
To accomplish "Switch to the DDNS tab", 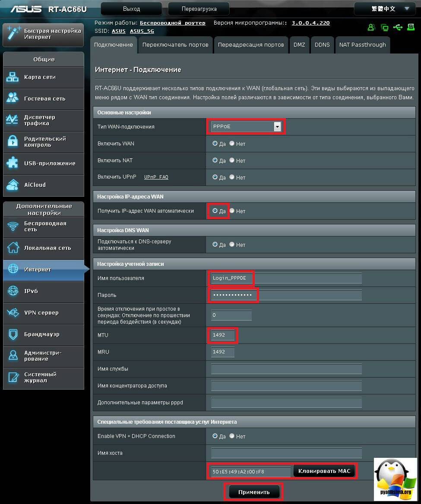I will tap(322, 45).
